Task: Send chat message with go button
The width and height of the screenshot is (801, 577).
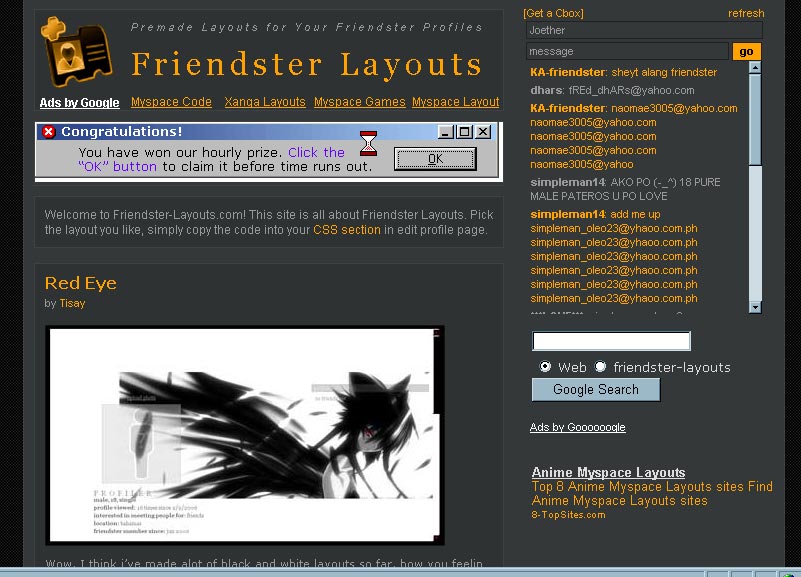Action: [x=746, y=52]
